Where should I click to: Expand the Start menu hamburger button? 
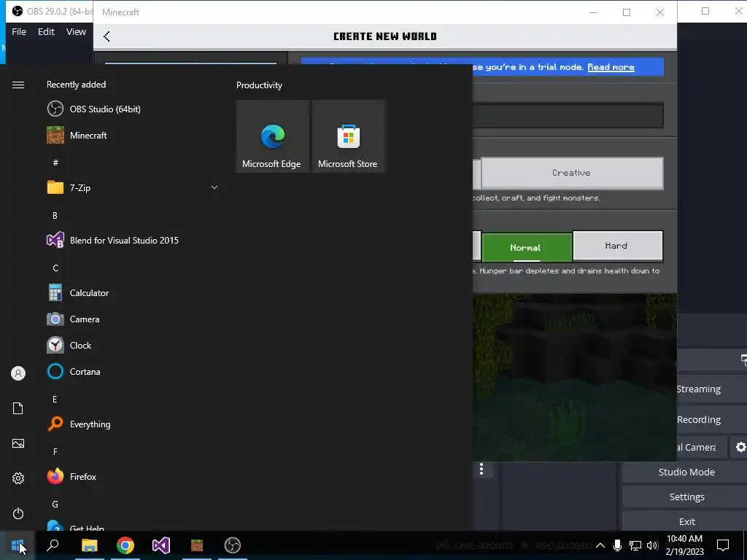click(18, 85)
